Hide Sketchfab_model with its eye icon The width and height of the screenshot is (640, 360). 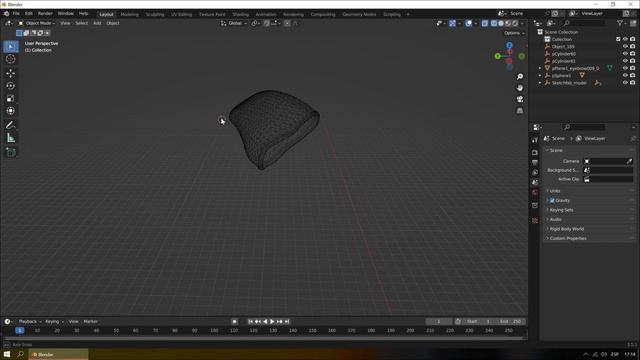click(625, 82)
